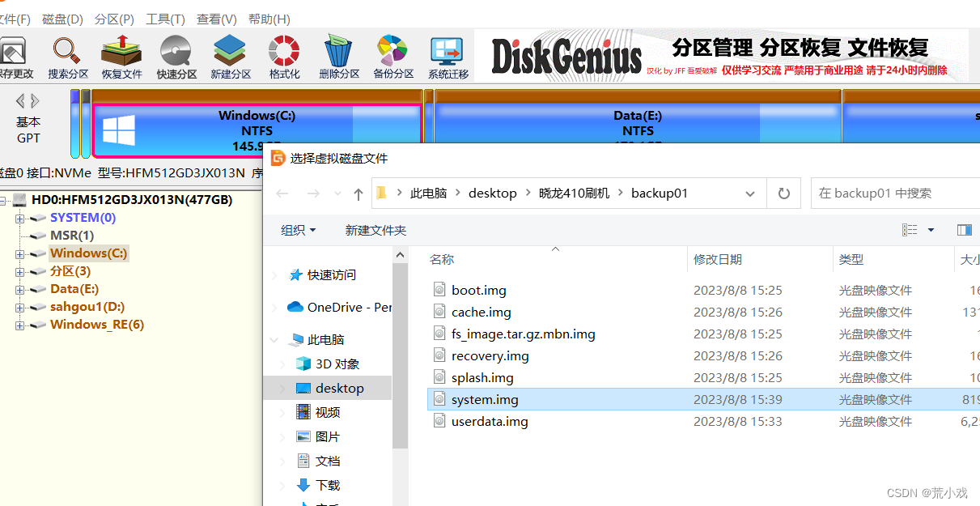Screen dimensions: 980x506
Task: Toggle the preview pane icon
Action: click(964, 231)
